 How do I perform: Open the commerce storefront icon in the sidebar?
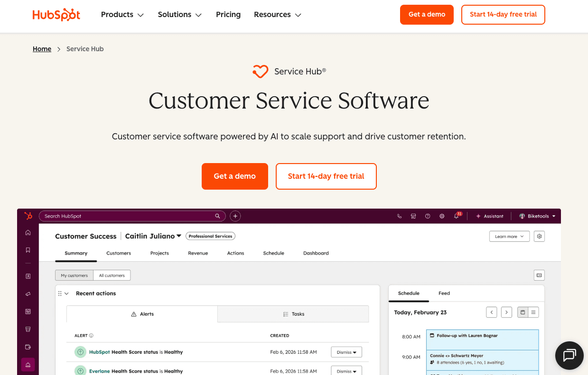click(28, 329)
